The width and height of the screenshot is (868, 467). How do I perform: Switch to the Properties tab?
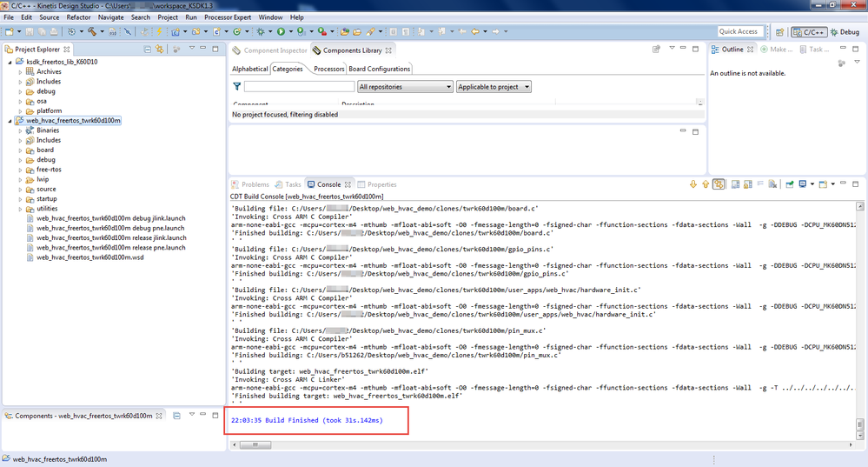(x=377, y=184)
